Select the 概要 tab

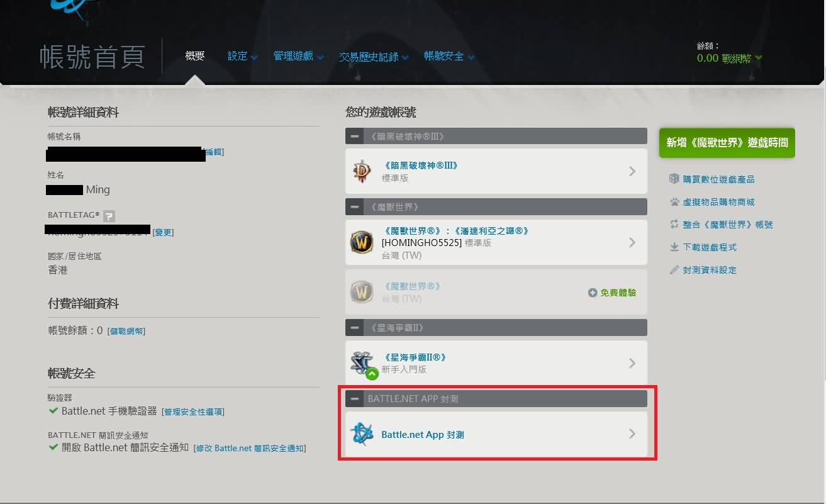pos(195,56)
